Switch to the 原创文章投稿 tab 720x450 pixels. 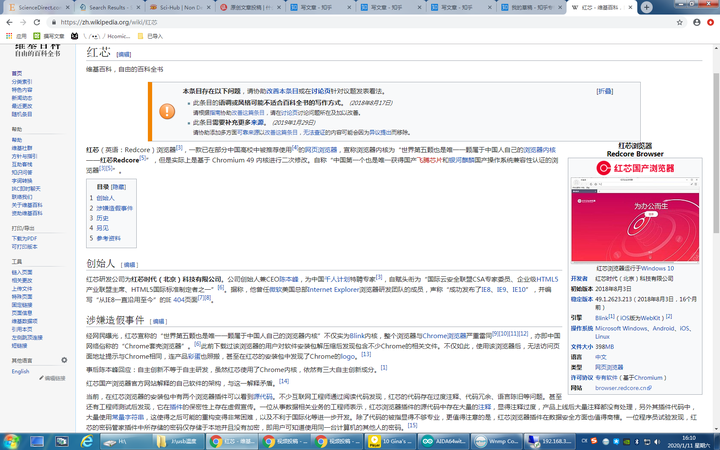coord(250,7)
